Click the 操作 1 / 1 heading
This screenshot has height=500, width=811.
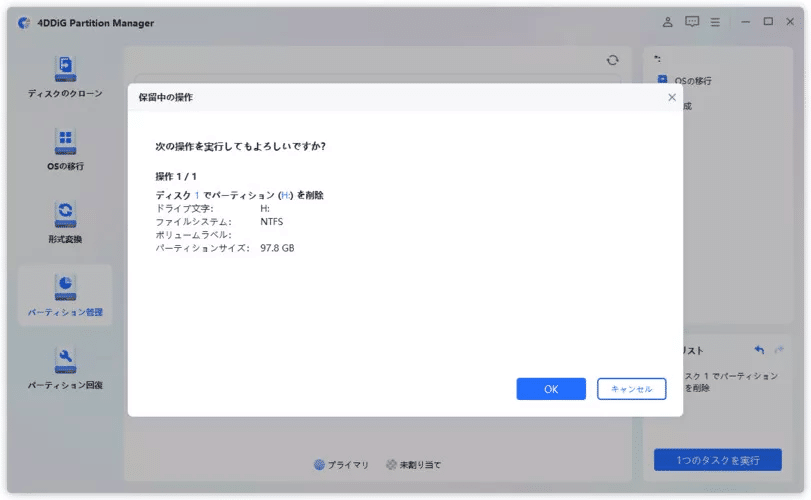click(x=176, y=176)
